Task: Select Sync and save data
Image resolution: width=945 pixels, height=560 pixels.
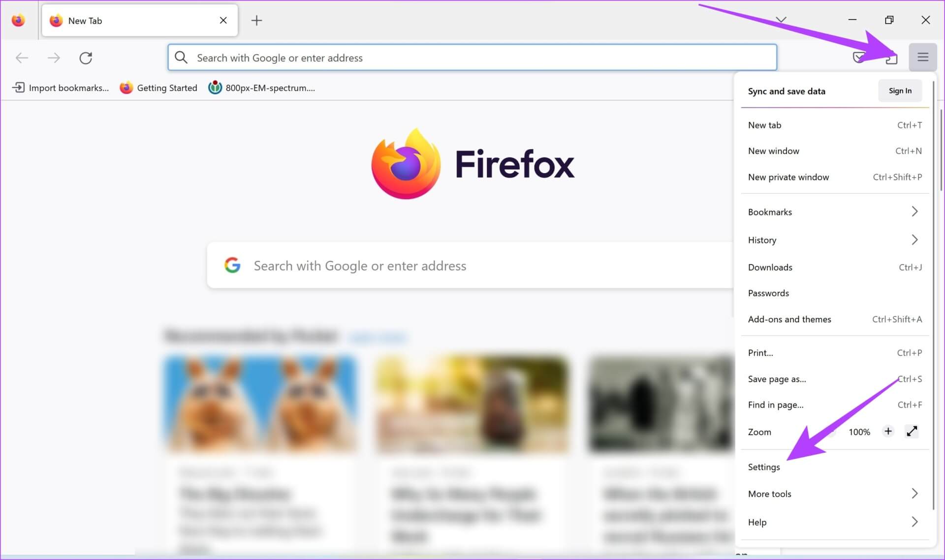Action: 787,91
